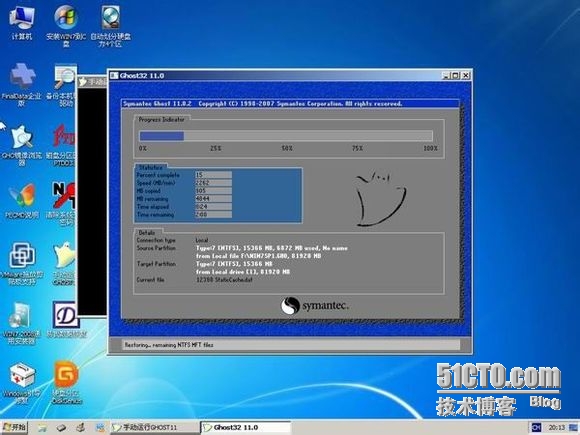Viewport: 580px width, 435px height.
Task: Select the Ghost32 11.0 taskbar button
Action: tap(246, 427)
